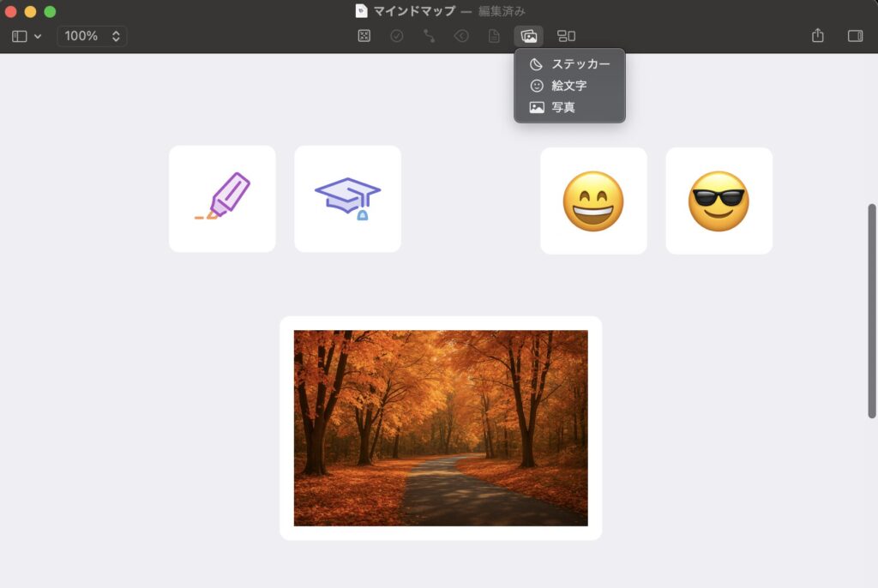This screenshot has width=878, height=588.
Task: Click the layout boxes toolbar icon
Action: coord(566,36)
